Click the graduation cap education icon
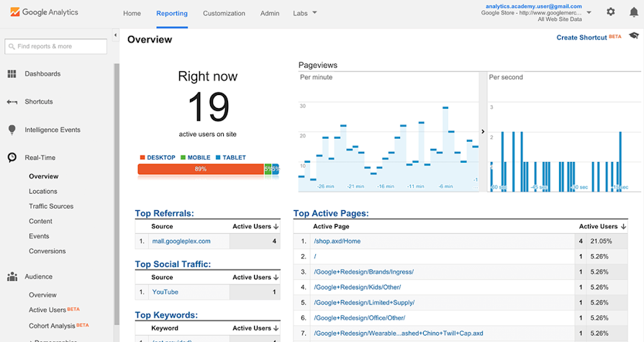Screen dimensions: 644x342 click(634, 36)
